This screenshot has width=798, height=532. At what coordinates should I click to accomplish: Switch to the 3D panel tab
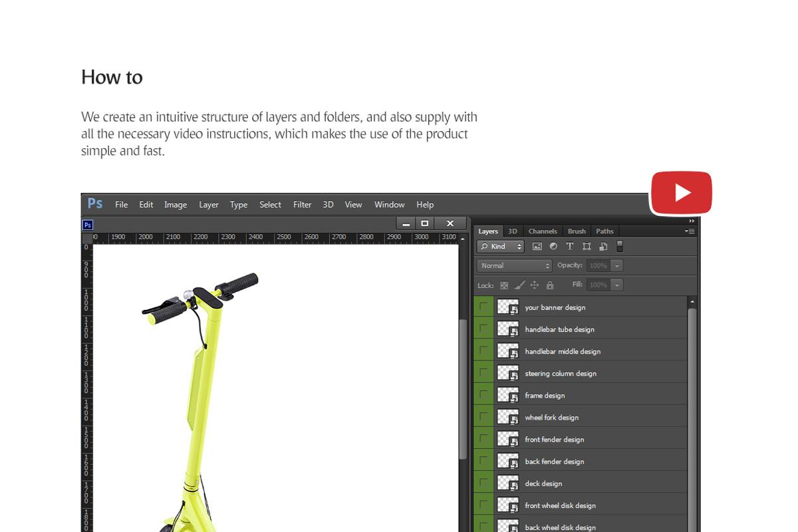[512, 231]
